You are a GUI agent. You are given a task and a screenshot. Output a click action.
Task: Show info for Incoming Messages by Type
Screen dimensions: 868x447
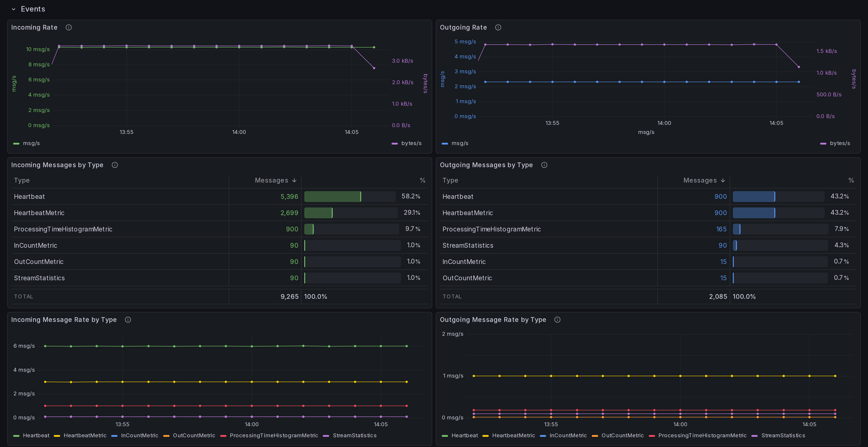pos(115,165)
